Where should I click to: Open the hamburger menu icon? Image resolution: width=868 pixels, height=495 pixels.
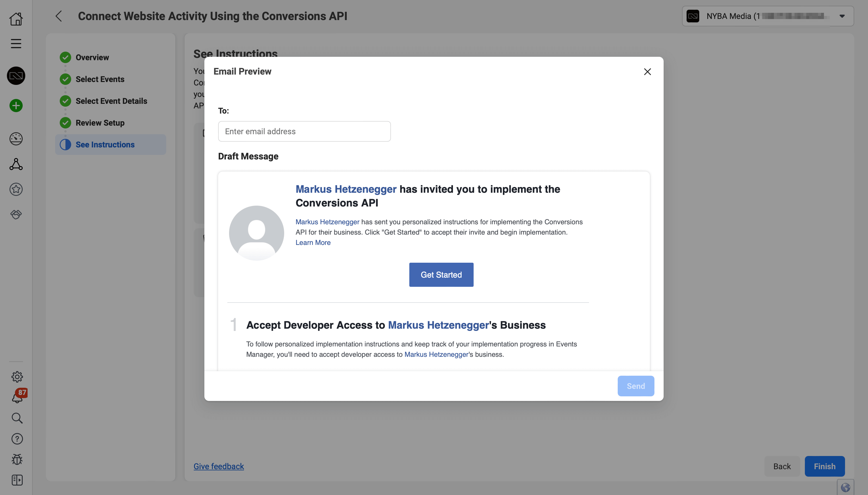(x=16, y=44)
